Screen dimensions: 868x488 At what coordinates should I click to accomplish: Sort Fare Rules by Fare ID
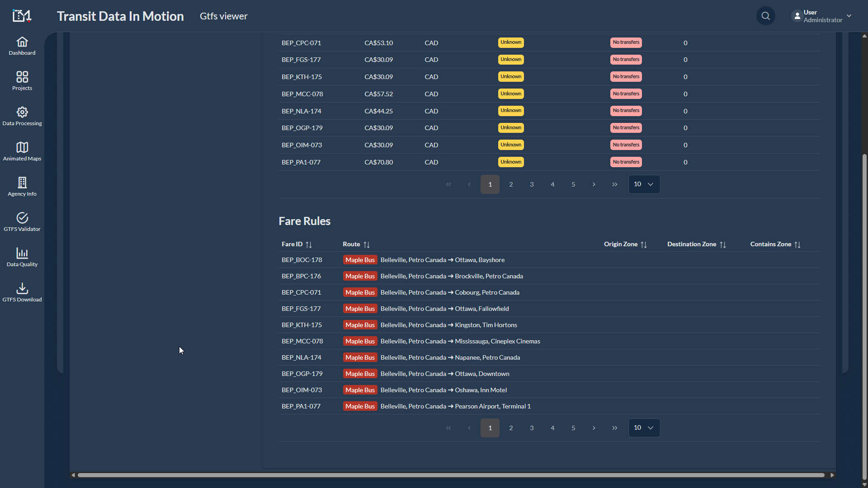click(309, 244)
